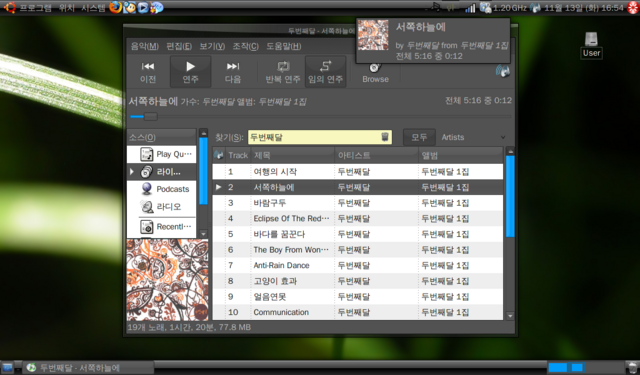Toggle the Browse button
Viewport: 640px width, 375px height.
(x=375, y=73)
